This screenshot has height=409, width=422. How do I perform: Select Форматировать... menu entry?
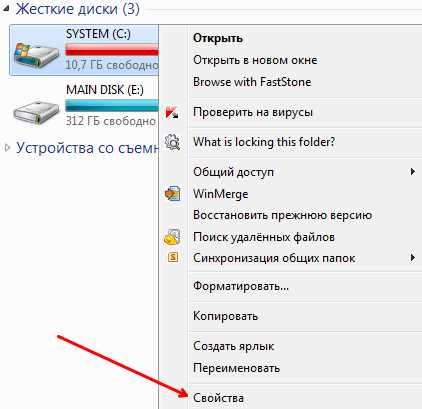(x=241, y=286)
